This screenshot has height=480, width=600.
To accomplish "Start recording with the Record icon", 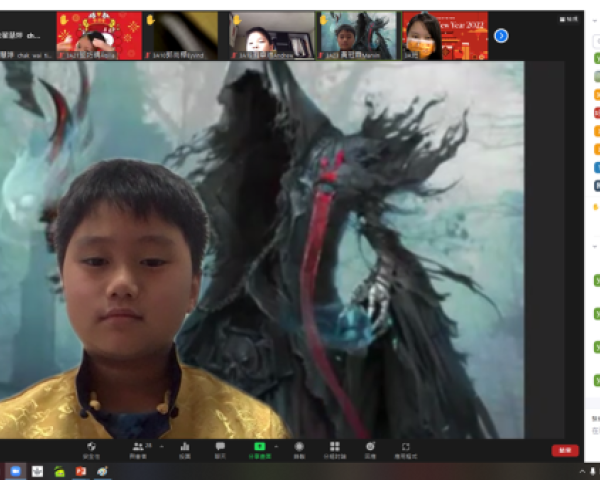I will click(299, 450).
